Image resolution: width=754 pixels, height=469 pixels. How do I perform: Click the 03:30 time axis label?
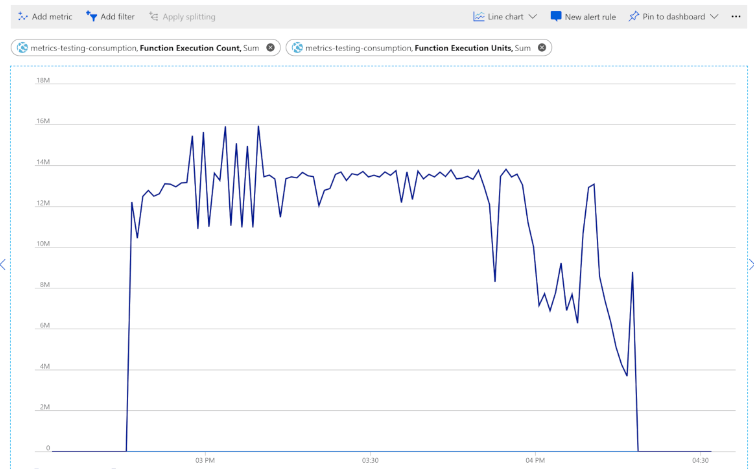(370, 460)
